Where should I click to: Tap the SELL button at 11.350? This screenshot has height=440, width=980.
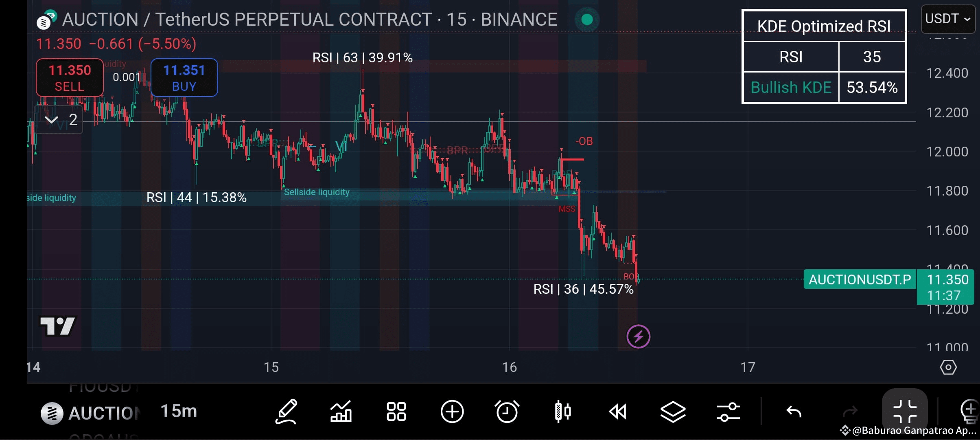pos(70,77)
